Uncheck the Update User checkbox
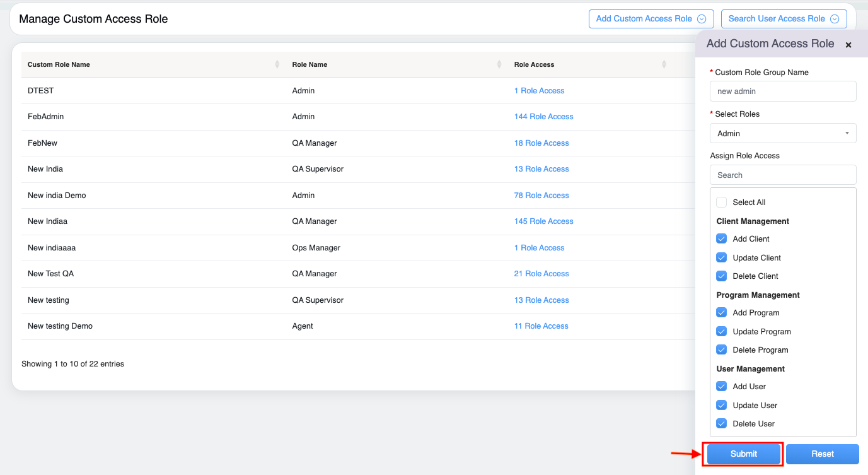This screenshot has width=868, height=475. [722, 405]
